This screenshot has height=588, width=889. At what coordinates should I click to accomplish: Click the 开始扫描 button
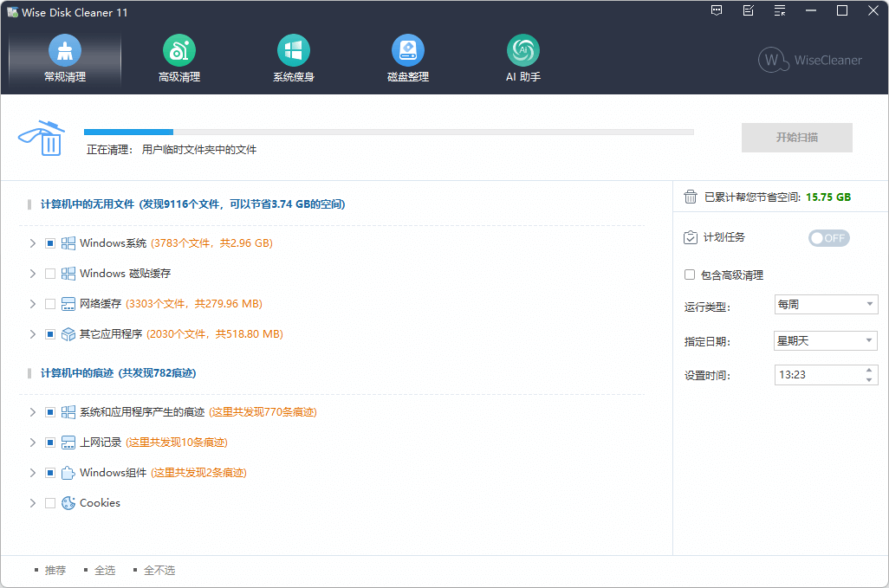pyautogui.click(x=796, y=137)
